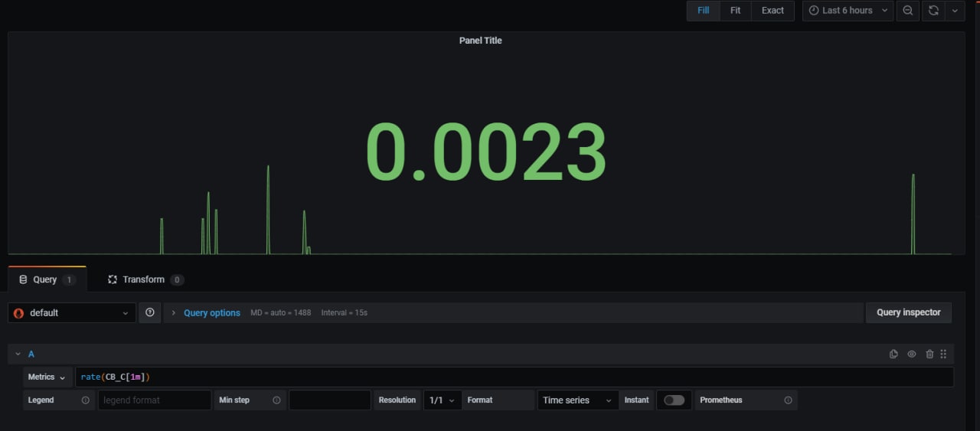The image size is (980, 431).
Task: Toggle the Instant query switch
Action: pos(675,400)
